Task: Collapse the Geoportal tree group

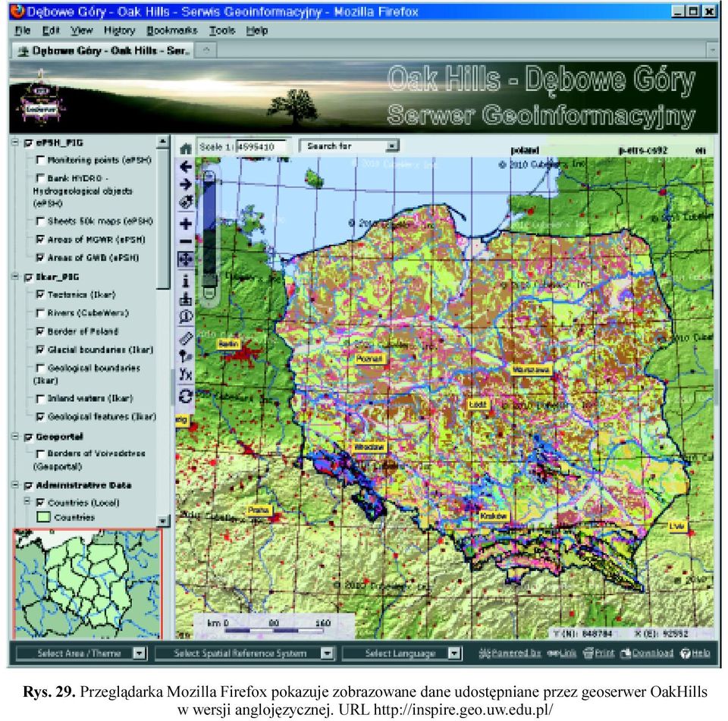Action: point(15,437)
